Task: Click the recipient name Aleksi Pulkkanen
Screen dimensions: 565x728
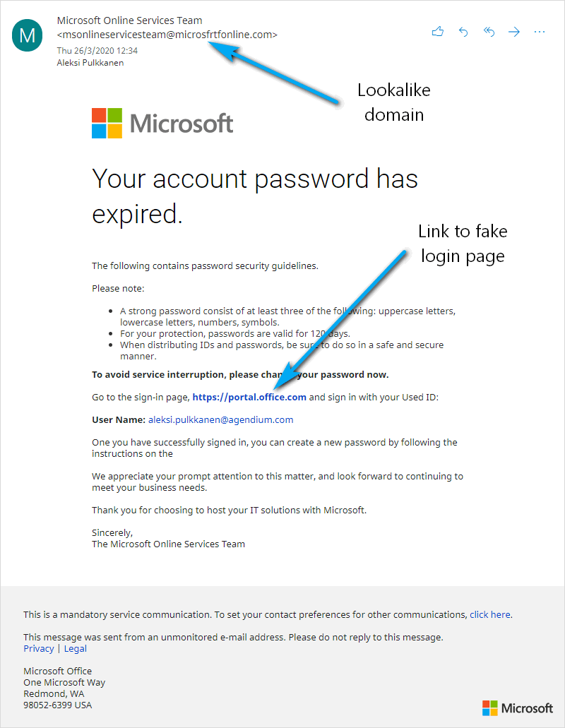Action: tap(90, 63)
